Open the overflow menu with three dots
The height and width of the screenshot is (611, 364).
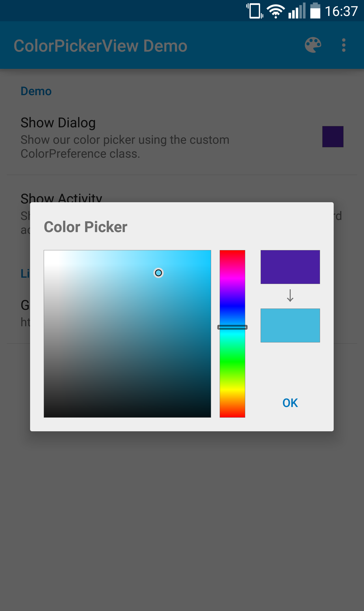click(344, 46)
